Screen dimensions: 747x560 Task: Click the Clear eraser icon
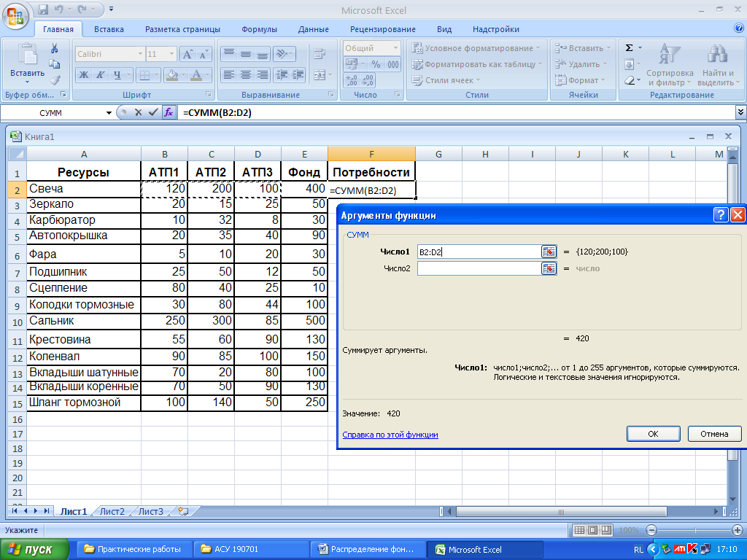coord(630,80)
